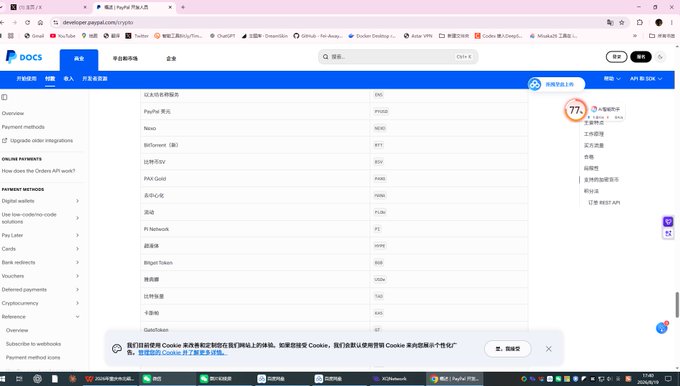Open Payment methods sidebar link
Image resolution: width=680 pixels, height=386 pixels.
pos(23,127)
